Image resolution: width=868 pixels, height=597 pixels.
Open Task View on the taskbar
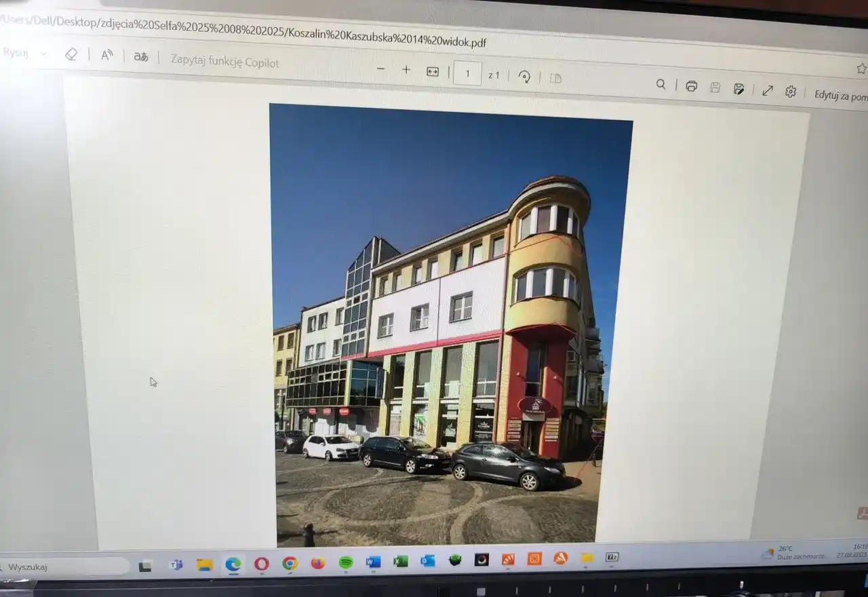click(x=145, y=566)
